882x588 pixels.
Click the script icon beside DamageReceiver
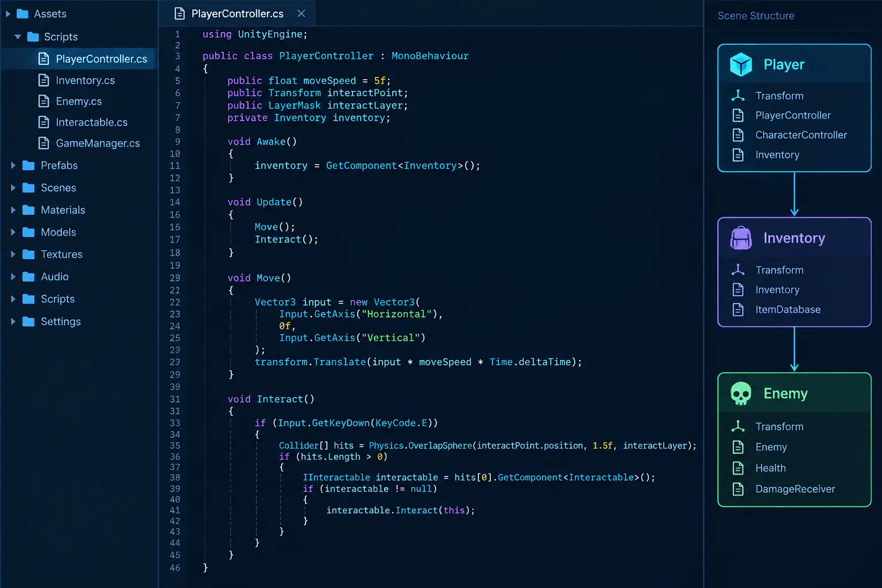click(x=738, y=489)
